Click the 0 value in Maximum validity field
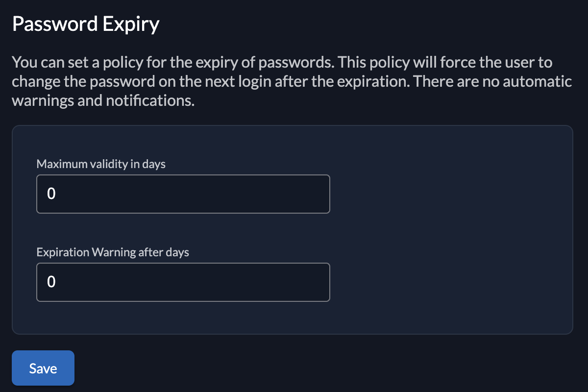The image size is (588, 392). tap(51, 195)
